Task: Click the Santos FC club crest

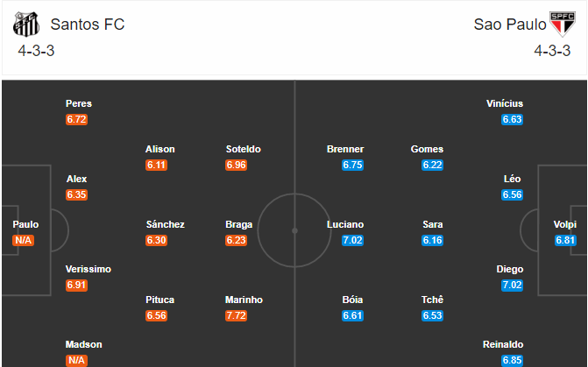Action: point(26,25)
